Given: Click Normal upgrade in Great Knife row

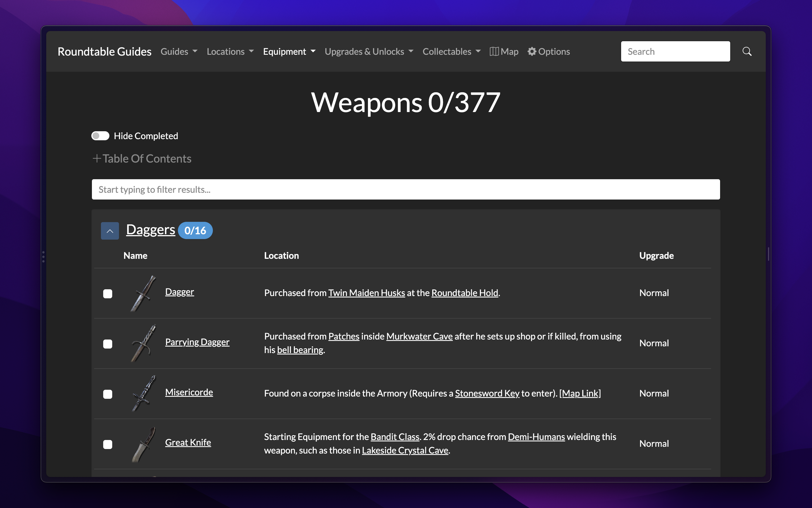Looking at the screenshot, I should 654,443.
